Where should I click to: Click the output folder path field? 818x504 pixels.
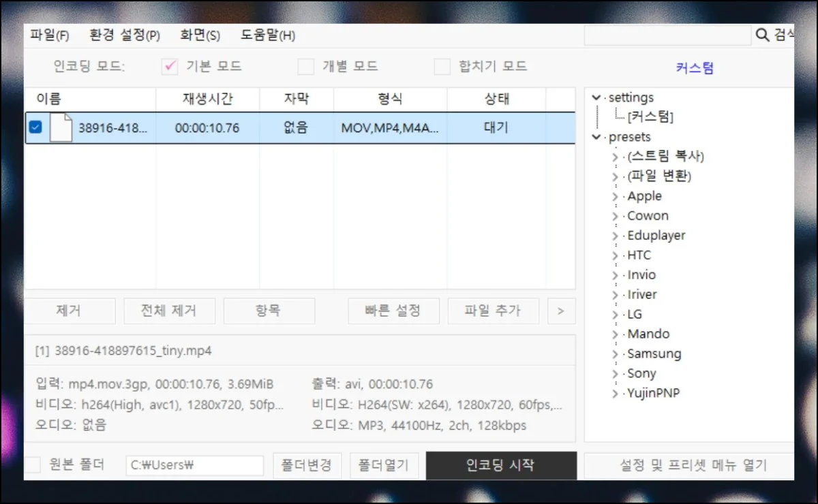coord(194,466)
